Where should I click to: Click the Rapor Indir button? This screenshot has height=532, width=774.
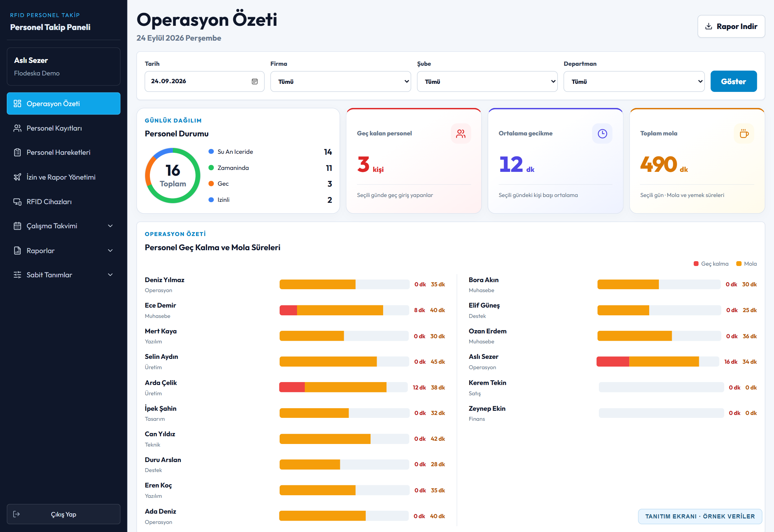[731, 26]
